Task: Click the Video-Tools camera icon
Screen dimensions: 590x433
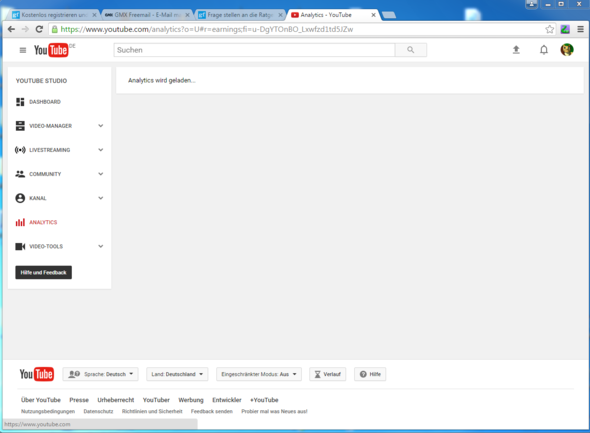Action: pos(20,246)
